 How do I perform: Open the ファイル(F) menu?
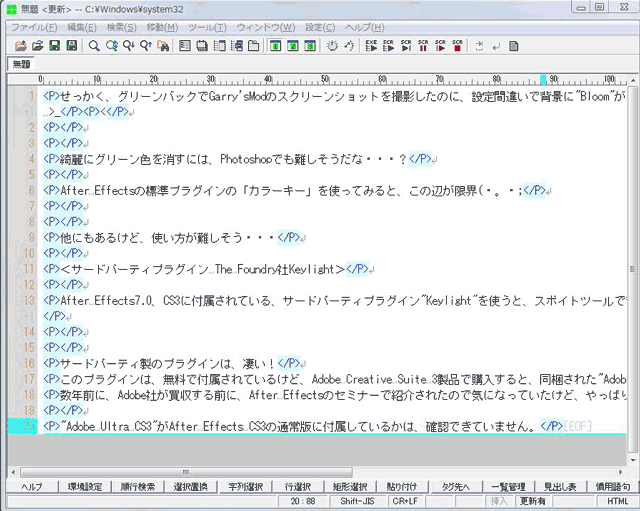pyautogui.click(x=34, y=27)
